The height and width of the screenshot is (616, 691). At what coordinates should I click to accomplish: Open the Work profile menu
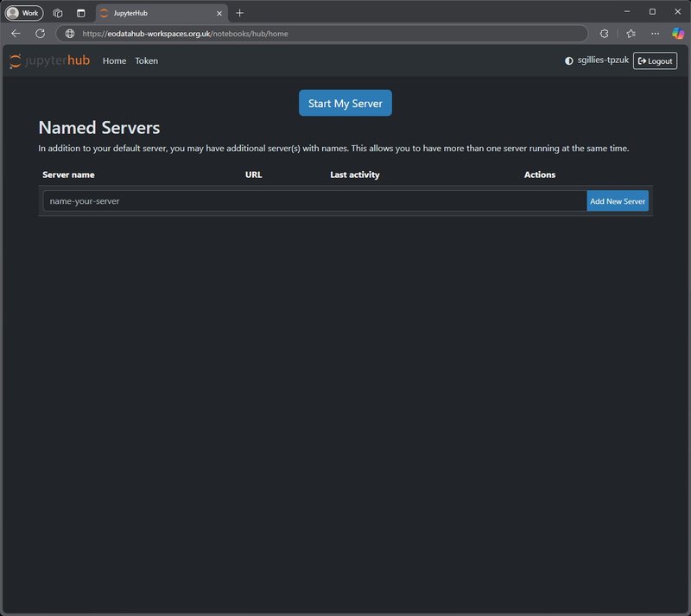click(24, 13)
